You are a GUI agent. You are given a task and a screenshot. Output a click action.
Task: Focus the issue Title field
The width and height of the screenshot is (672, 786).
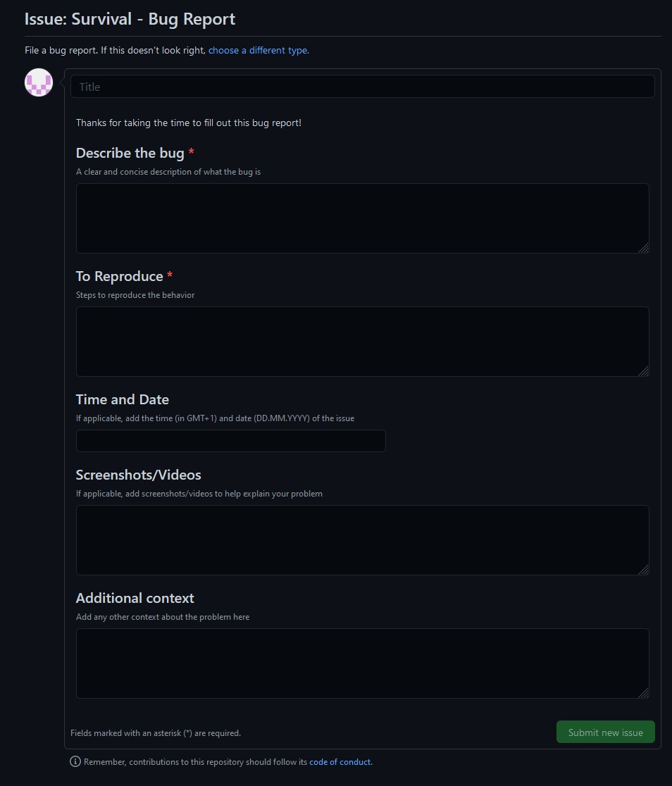coord(362,87)
